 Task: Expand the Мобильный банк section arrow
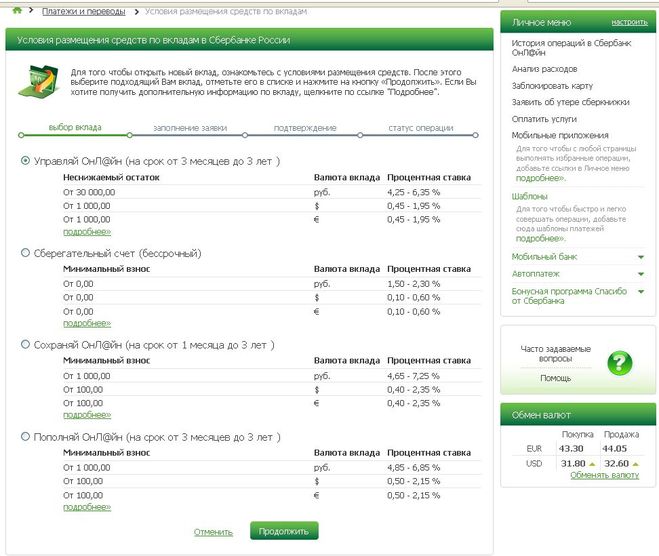coord(640,257)
